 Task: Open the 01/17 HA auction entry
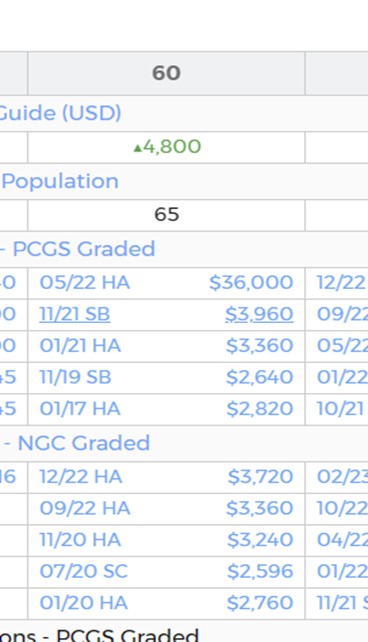80,409
